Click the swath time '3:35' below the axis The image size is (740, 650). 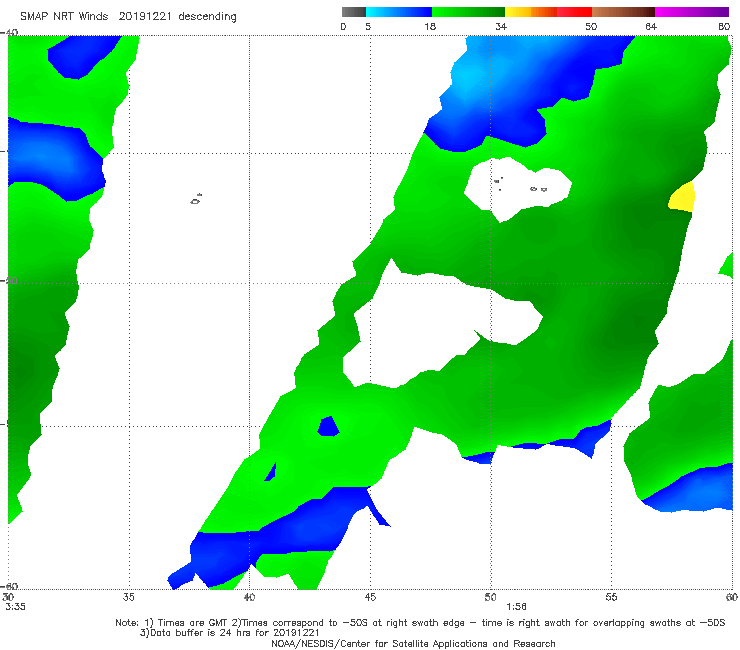coord(15,607)
